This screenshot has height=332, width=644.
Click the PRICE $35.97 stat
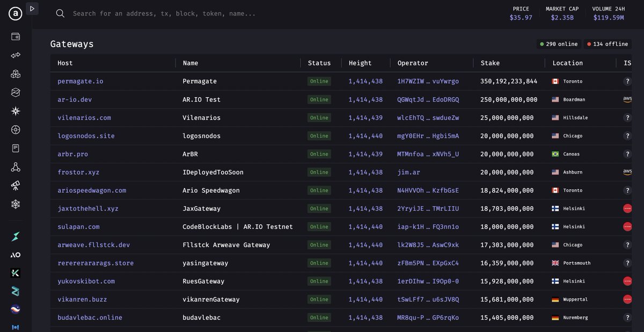[x=521, y=13]
